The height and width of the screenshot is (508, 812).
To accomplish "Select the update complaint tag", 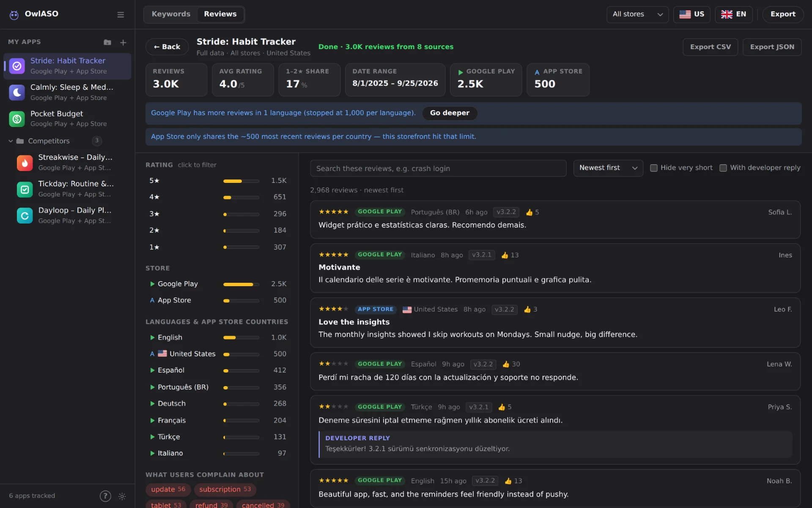I will click(168, 489).
